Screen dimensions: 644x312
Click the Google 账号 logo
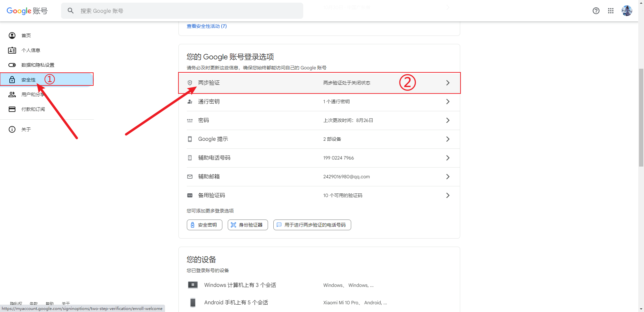point(27,11)
